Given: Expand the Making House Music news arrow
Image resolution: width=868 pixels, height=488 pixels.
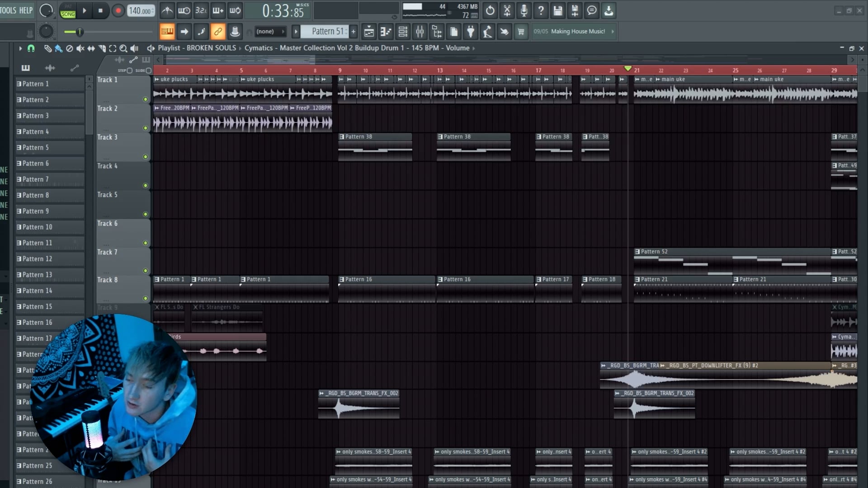Looking at the screenshot, I should 613,32.
